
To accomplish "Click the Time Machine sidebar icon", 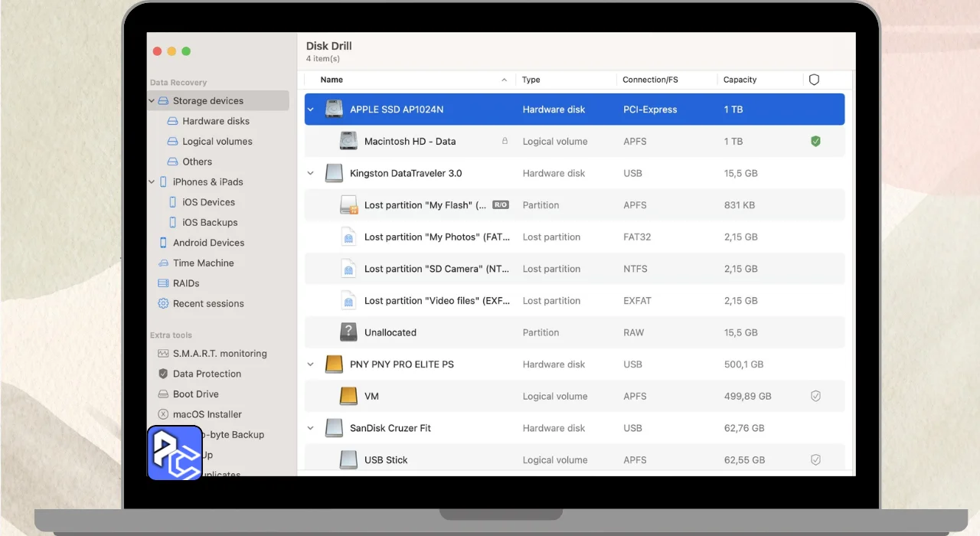I will pyautogui.click(x=163, y=263).
